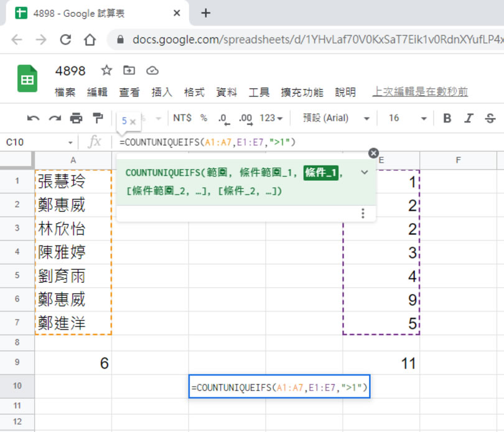Select cell with 陳雅婷
The image size is (504, 432).
click(73, 252)
